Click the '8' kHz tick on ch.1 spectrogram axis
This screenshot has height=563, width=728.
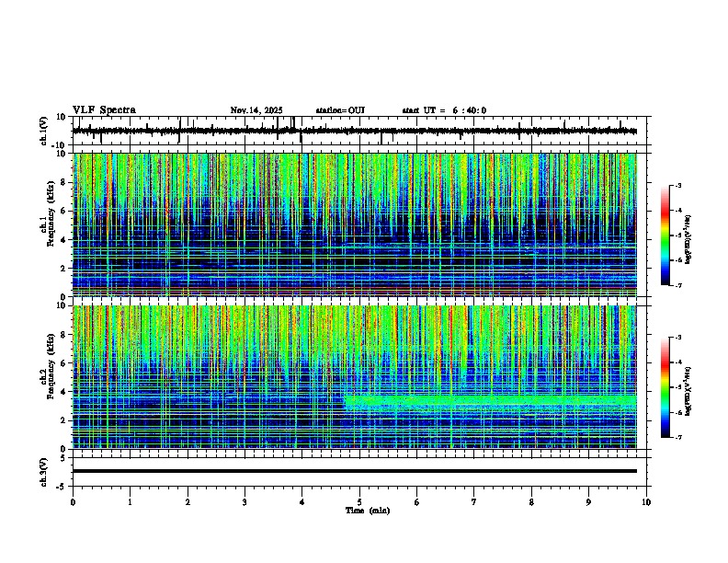tap(64, 182)
